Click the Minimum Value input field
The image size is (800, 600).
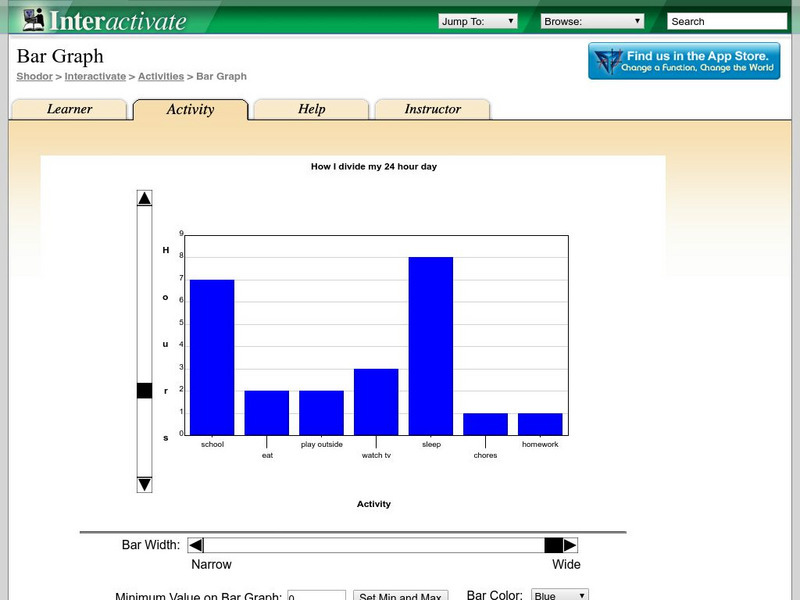point(316,595)
